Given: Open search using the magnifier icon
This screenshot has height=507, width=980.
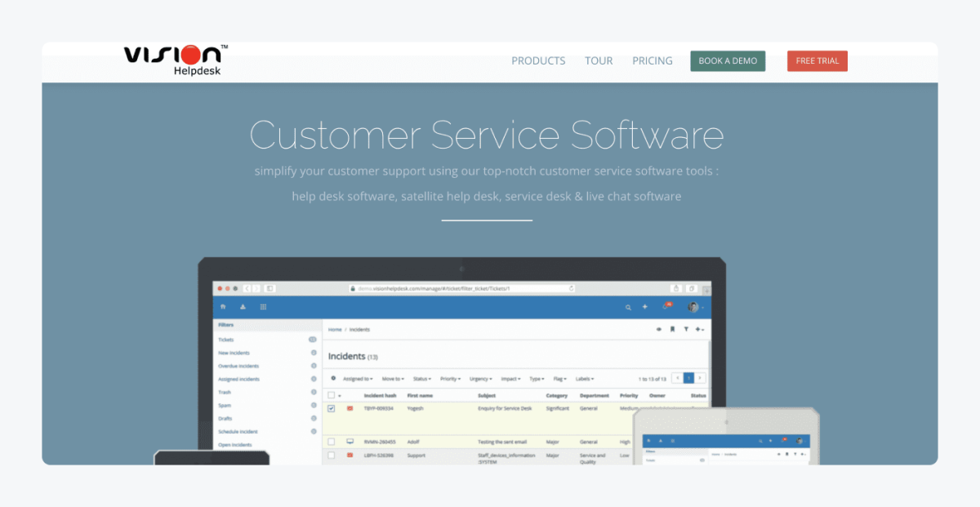Looking at the screenshot, I should coord(627,306).
